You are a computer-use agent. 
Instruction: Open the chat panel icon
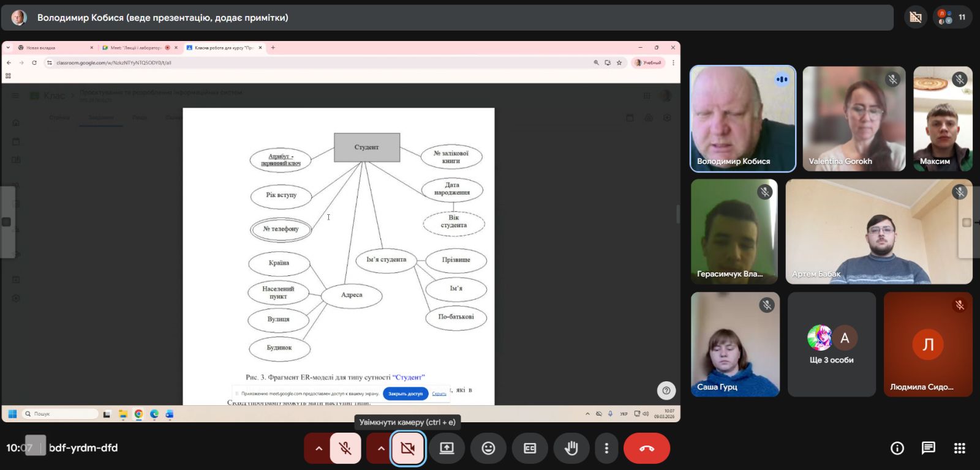pyautogui.click(x=929, y=449)
